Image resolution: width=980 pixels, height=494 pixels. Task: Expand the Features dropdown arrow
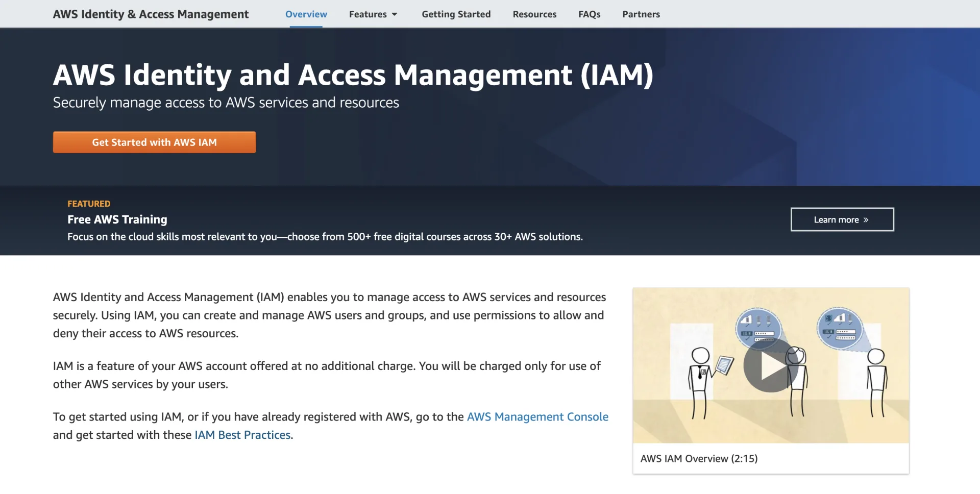(x=395, y=14)
